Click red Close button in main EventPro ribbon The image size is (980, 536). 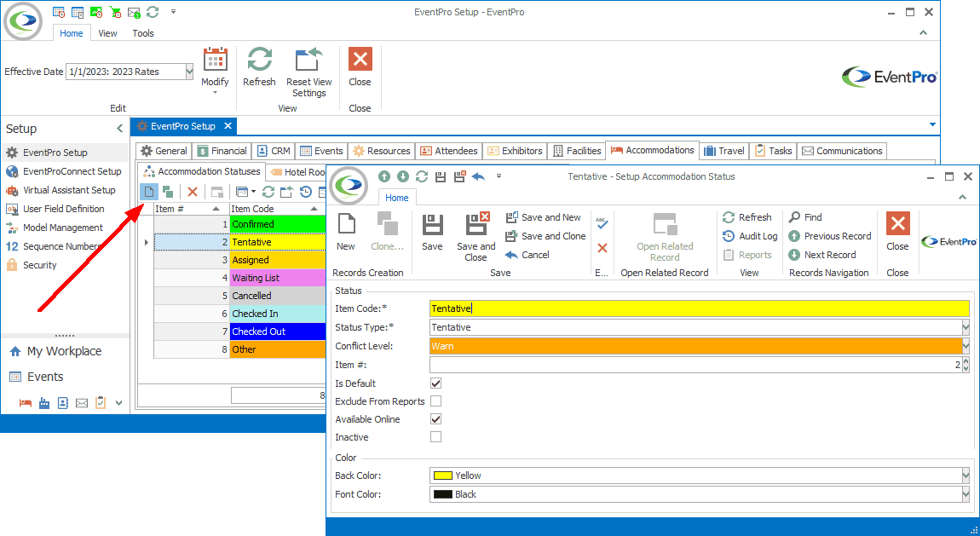[x=360, y=67]
